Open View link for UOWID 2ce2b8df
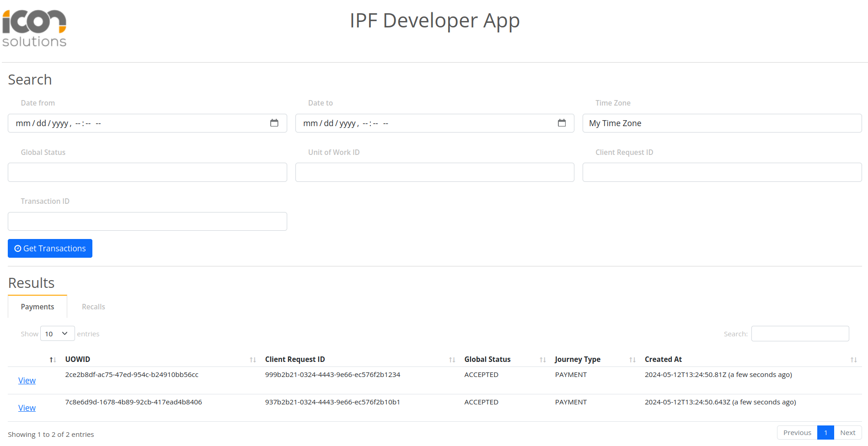Screen dimensions: 868x446 [x=27, y=381]
